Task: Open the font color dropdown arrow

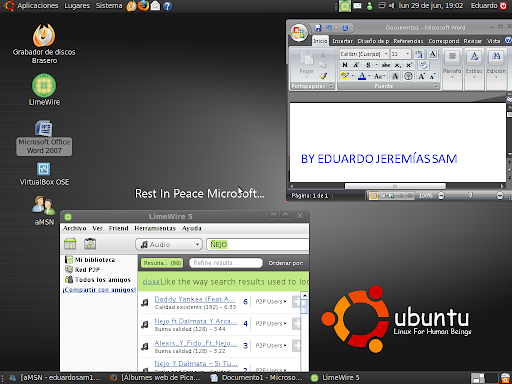Action: pyautogui.click(x=369, y=76)
